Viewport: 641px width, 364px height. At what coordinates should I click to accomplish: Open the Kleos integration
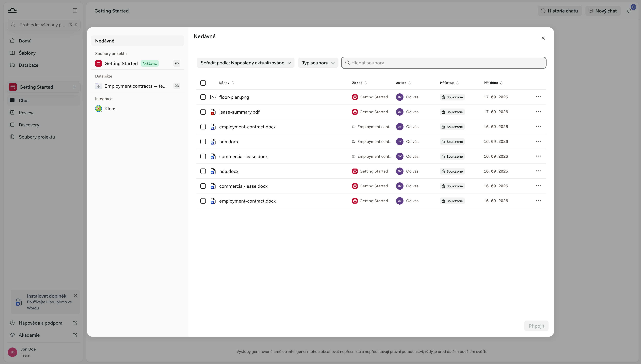138,109
